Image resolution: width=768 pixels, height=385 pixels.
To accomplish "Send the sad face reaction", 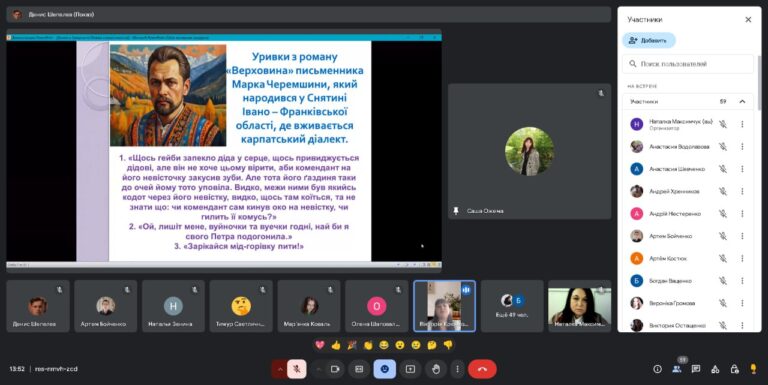I will pyautogui.click(x=416, y=345).
